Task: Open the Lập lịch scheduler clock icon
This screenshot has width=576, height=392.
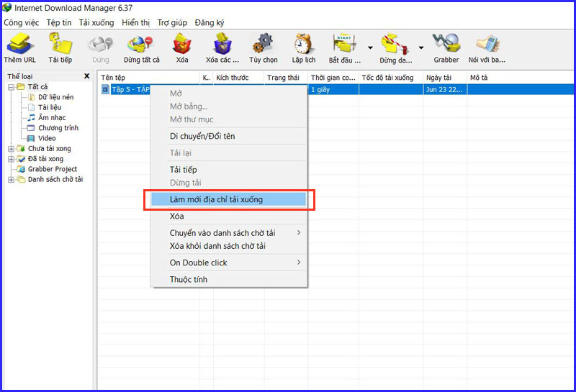Action: pos(303,44)
